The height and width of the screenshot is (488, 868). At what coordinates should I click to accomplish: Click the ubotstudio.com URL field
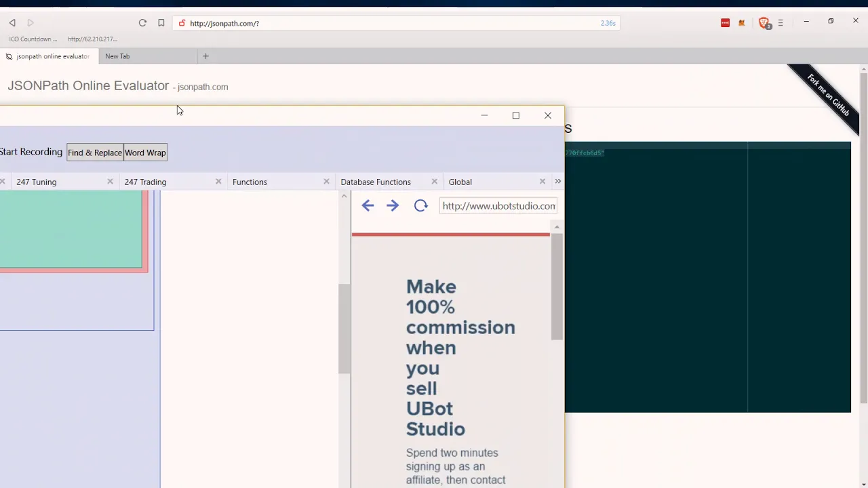coord(498,206)
